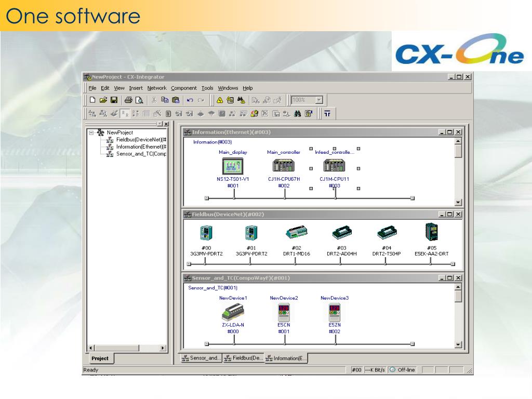Select the DRT1-MD16 device #02
Viewport: 532px width, 399px height.
[x=297, y=232]
